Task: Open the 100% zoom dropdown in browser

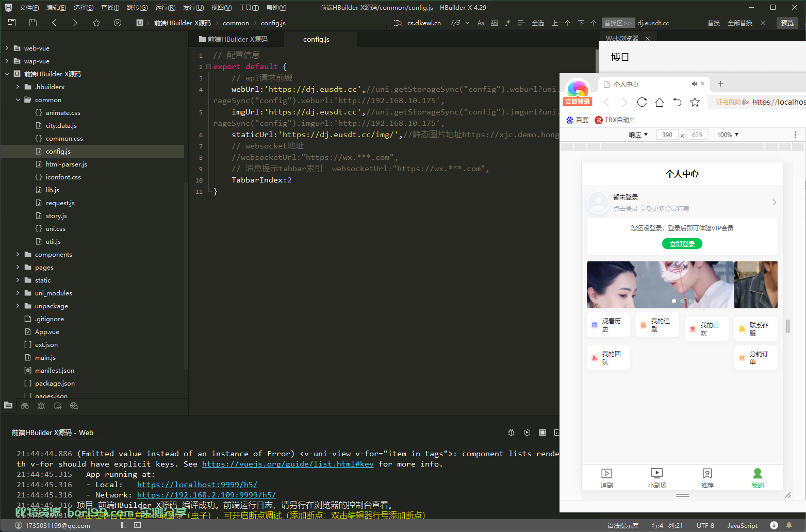Action: [x=728, y=135]
